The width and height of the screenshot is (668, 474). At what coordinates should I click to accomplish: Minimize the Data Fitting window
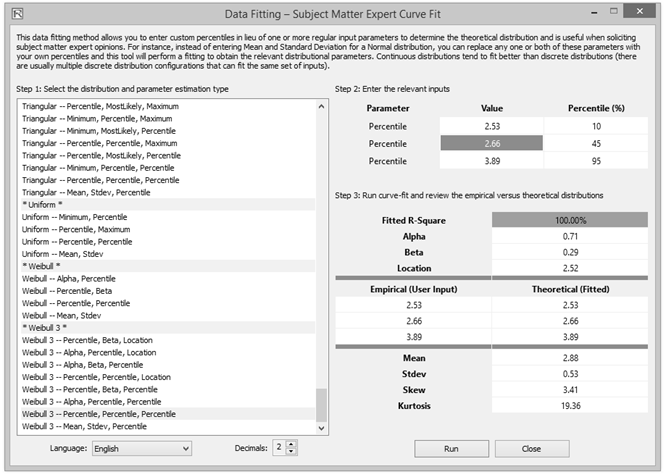(594, 13)
